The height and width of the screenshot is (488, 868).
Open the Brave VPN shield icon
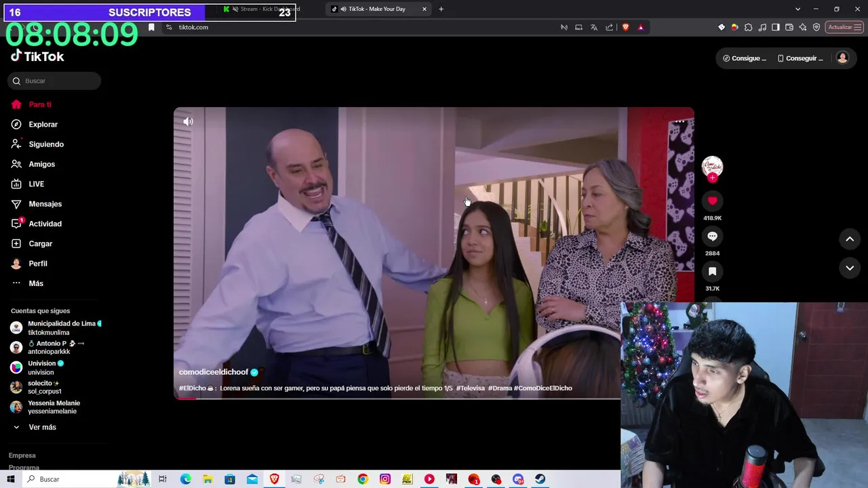[x=816, y=27]
